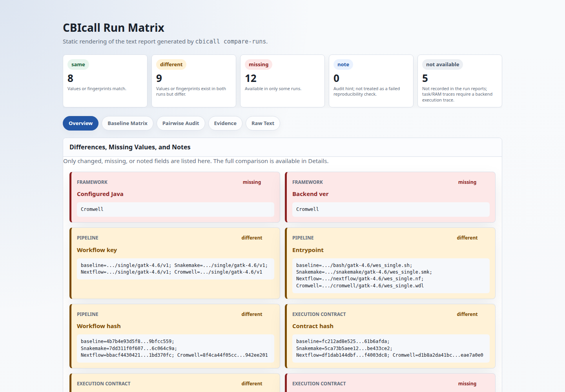Click the 'cbicall compare-runs' code text
This screenshot has height=392, width=565.
(x=231, y=41)
